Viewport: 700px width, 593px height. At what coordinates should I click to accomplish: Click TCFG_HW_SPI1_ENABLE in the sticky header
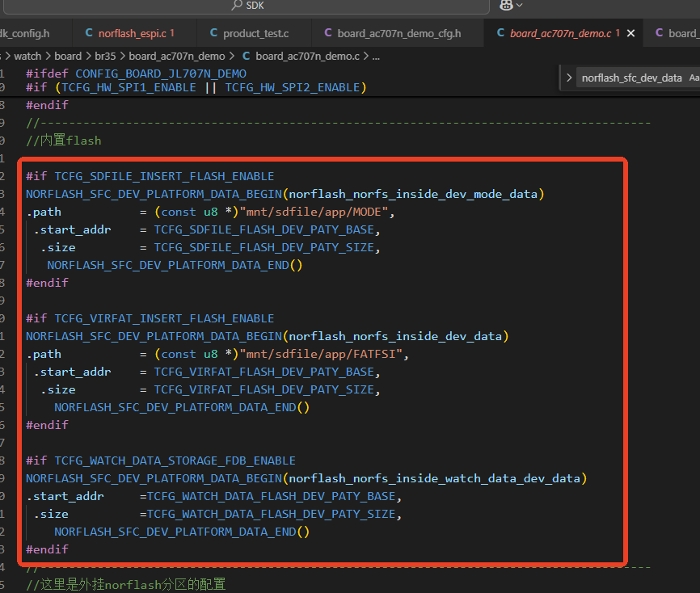pyautogui.click(x=129, y=87)
